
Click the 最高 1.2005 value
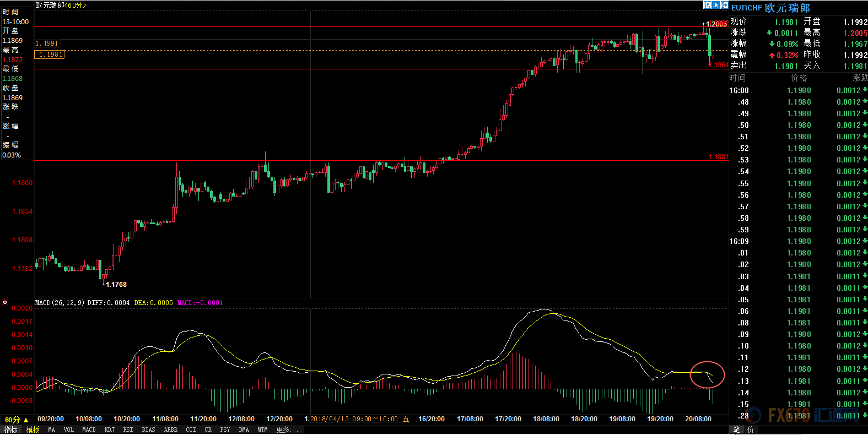855,33
